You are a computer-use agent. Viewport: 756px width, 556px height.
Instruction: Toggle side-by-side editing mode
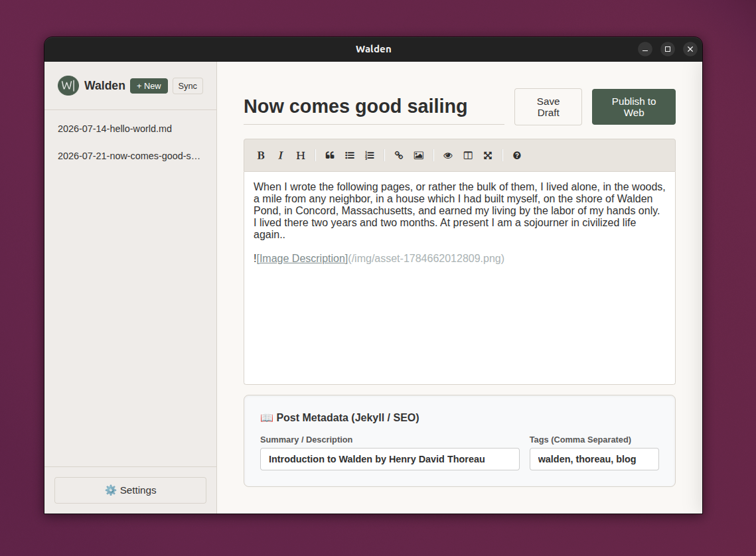tap(468, 155)
